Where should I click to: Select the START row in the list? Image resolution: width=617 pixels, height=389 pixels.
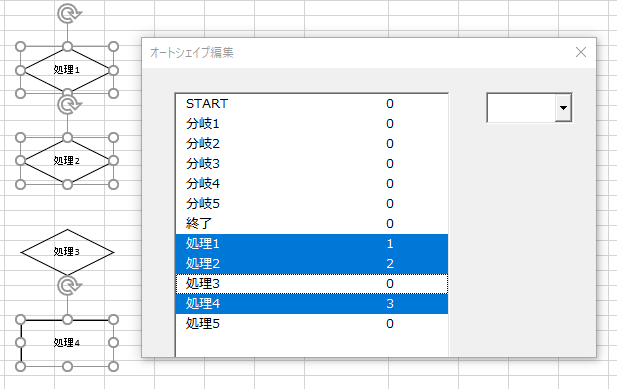[312, 104]
